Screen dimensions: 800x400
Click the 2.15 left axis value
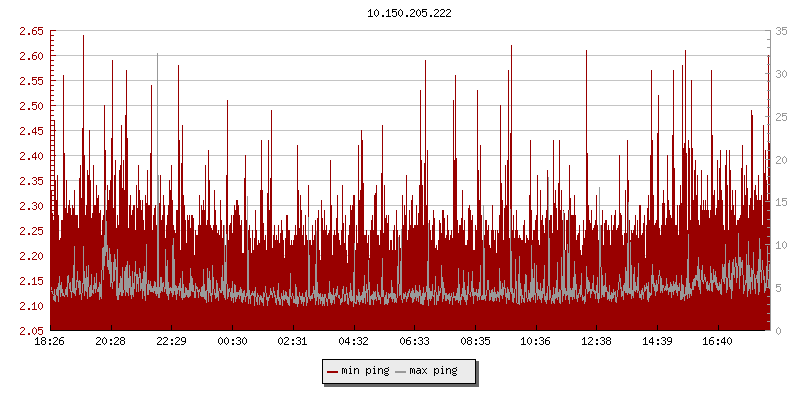pyautogui.click(x=30, y=281)
